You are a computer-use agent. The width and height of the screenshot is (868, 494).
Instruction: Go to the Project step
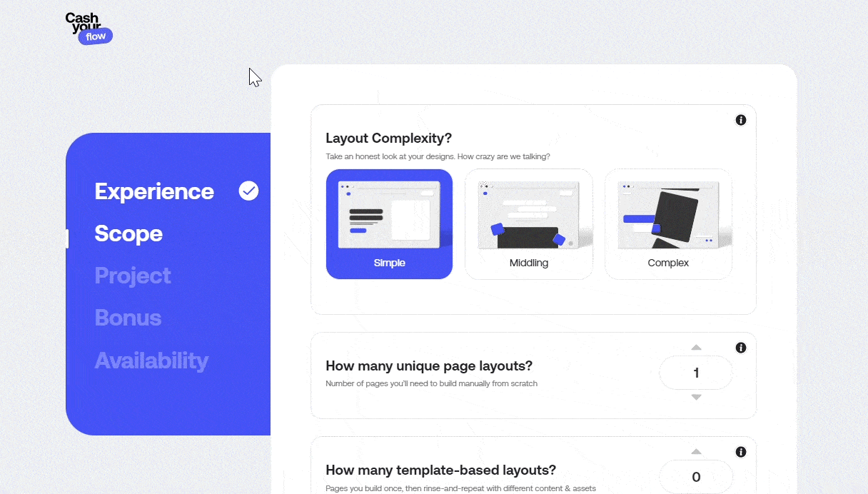pos(133,276)
